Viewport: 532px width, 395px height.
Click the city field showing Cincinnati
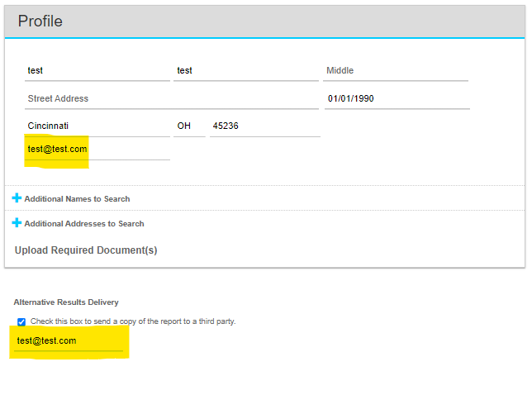[97, 126]
